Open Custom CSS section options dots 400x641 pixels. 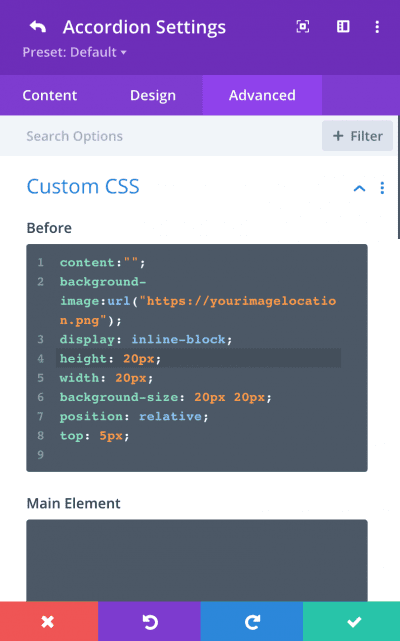click(382, 188)
